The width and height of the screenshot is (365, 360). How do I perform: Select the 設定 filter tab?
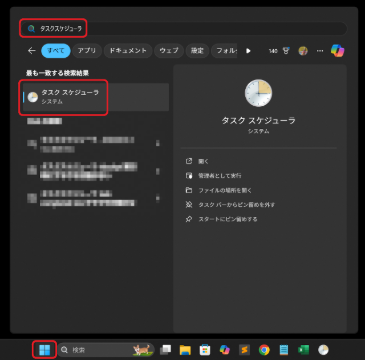click(x=197, y=51)
